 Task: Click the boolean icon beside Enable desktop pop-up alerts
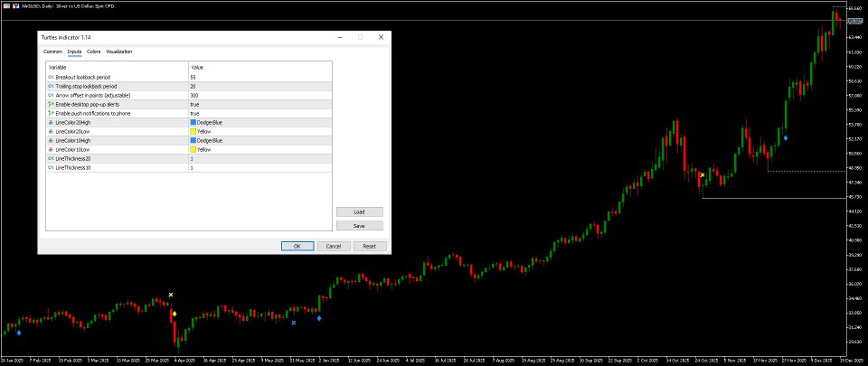(x=51, y=104)
